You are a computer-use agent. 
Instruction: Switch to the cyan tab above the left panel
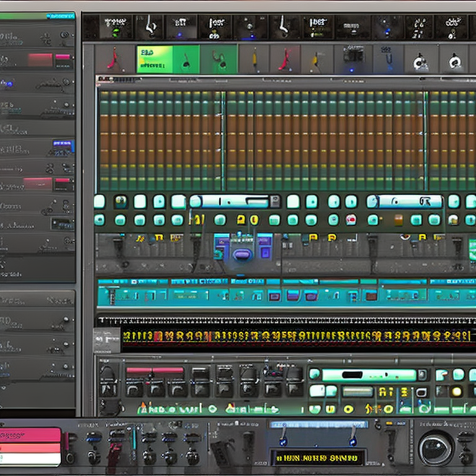61,16
